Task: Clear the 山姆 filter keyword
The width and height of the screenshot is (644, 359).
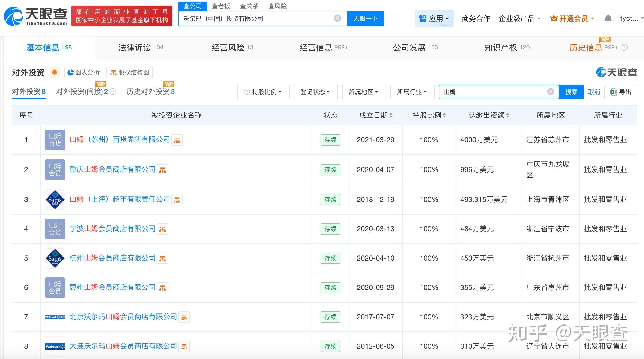Action: point(551,92)
